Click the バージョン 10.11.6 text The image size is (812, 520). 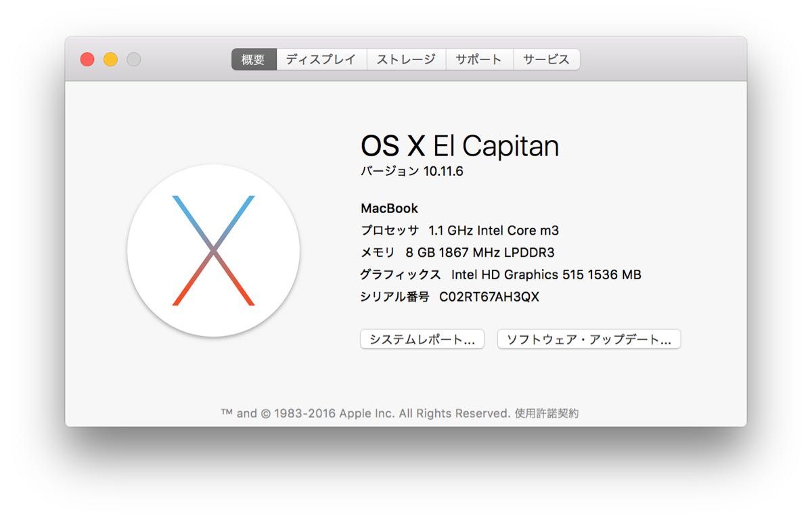click(412, 172)
